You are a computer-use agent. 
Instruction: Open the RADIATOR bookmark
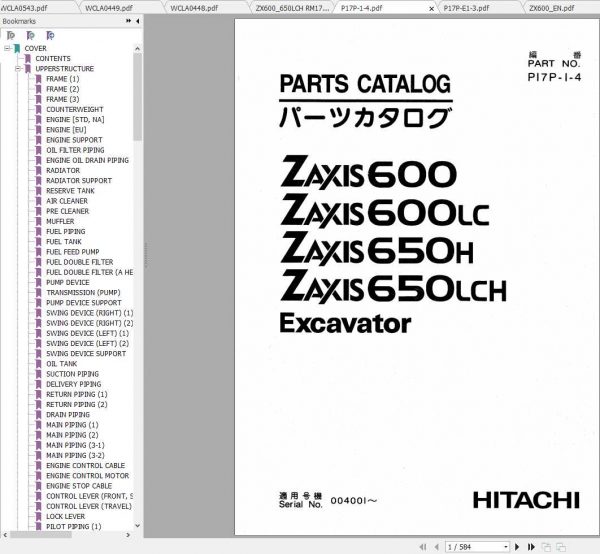click(x=63, y=171)
